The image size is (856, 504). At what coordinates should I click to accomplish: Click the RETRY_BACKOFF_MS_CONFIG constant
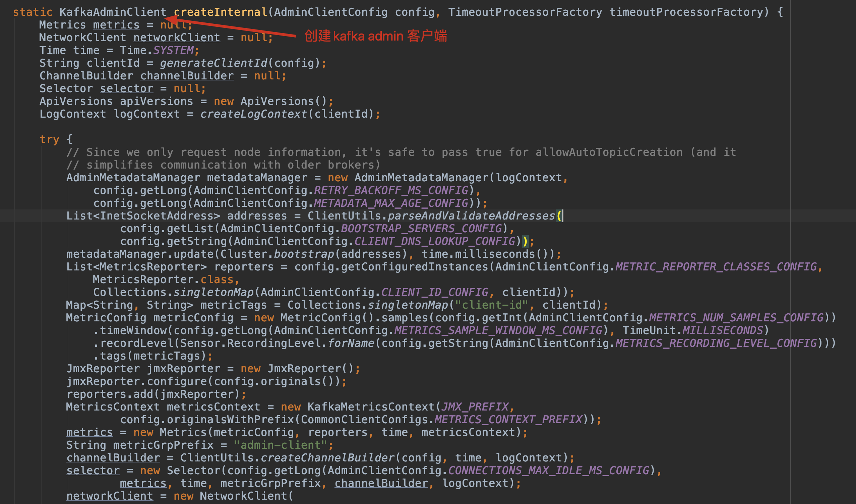[x=391, y=191]
